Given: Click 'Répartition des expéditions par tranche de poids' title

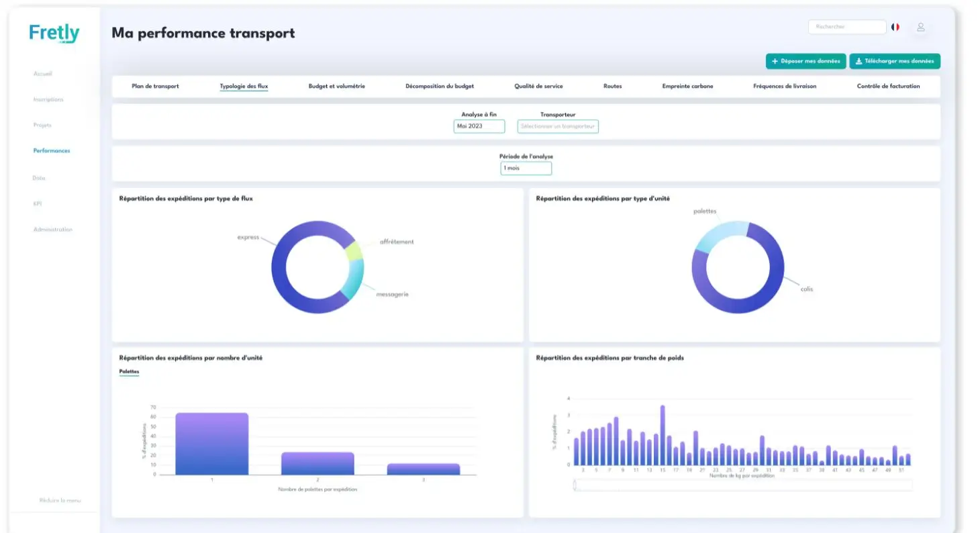Looking at the screenshot, I should [x=610, y=358].
